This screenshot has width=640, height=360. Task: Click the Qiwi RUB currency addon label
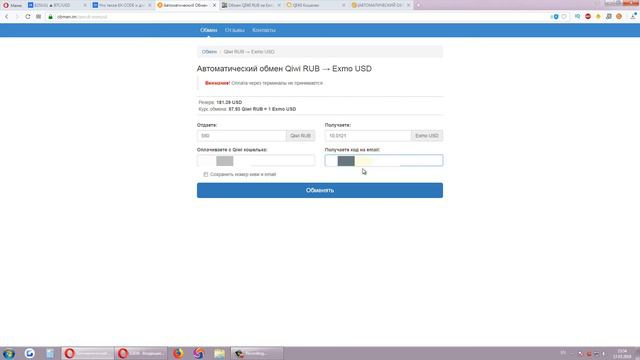tap(300, 136)
